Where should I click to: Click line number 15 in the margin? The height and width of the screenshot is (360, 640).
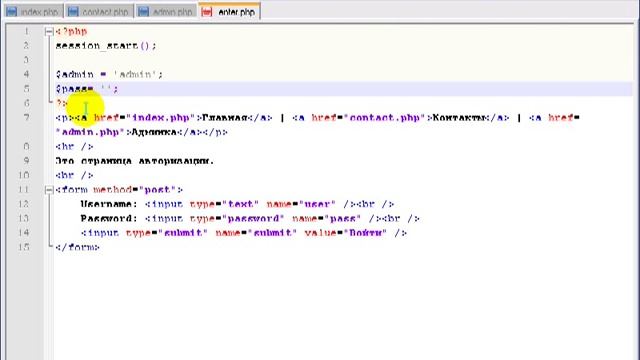[x=24, y=247]
